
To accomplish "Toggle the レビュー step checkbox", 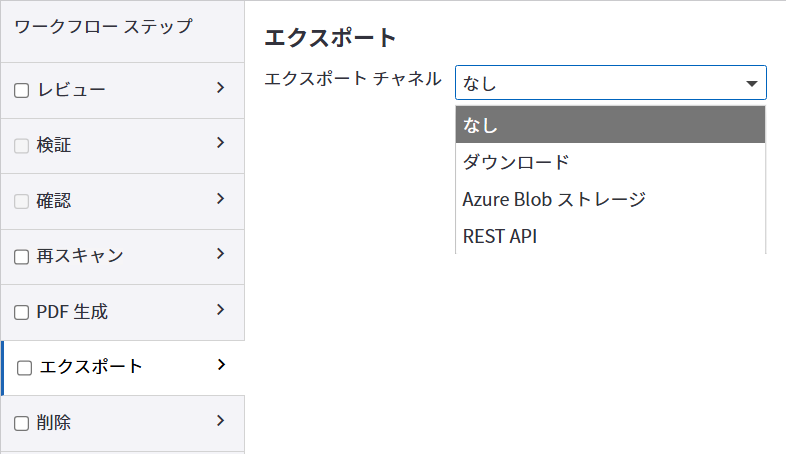I will 22,91.
